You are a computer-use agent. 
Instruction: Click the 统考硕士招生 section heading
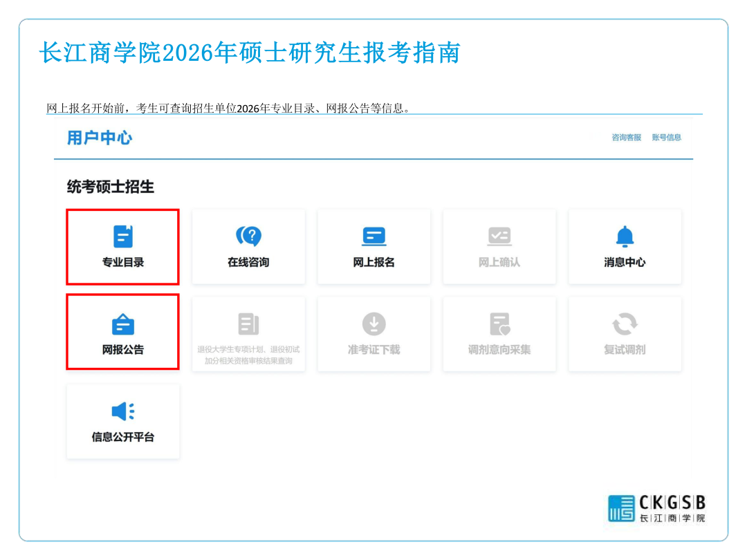pyautogui.click(x=111, y=187)
